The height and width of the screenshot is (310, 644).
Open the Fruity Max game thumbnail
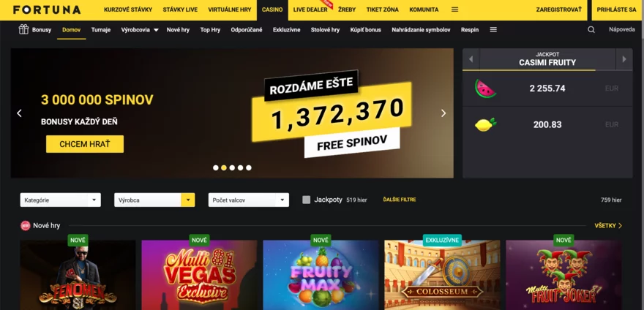[321, 275]
